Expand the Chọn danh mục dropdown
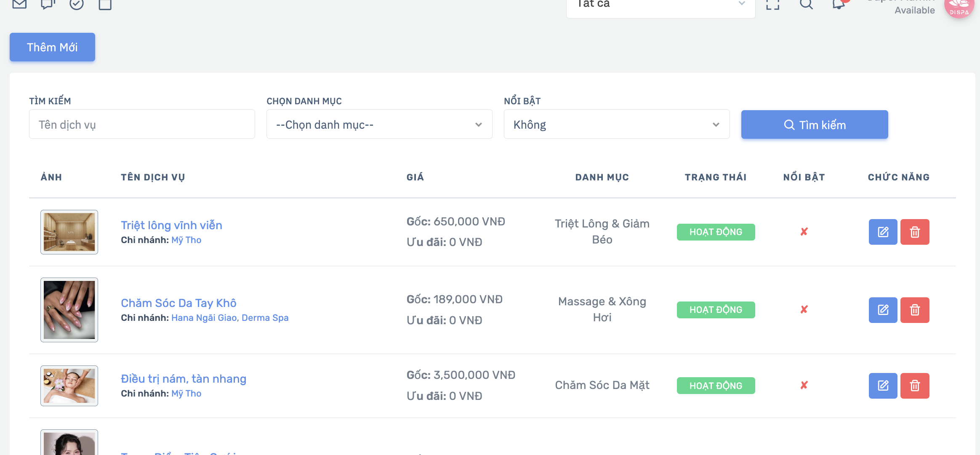This screenshot has height=455, width=980. coord(379,124)
